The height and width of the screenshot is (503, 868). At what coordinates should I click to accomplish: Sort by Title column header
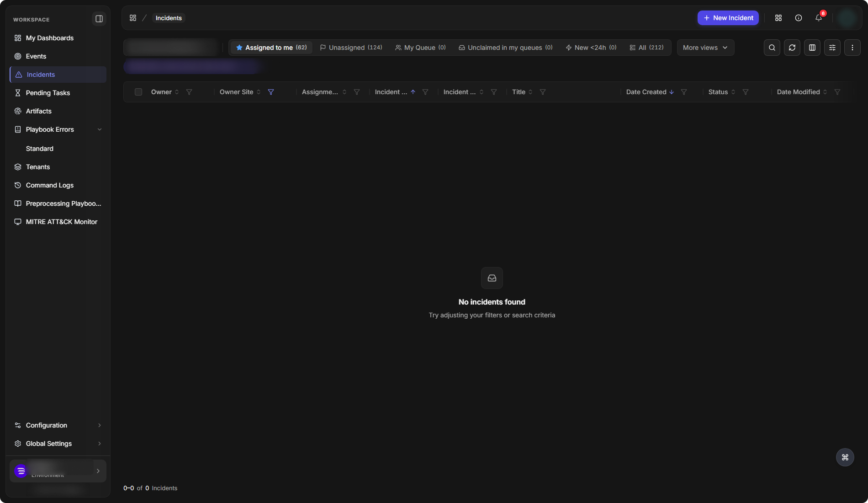click(x=522, y=92)
